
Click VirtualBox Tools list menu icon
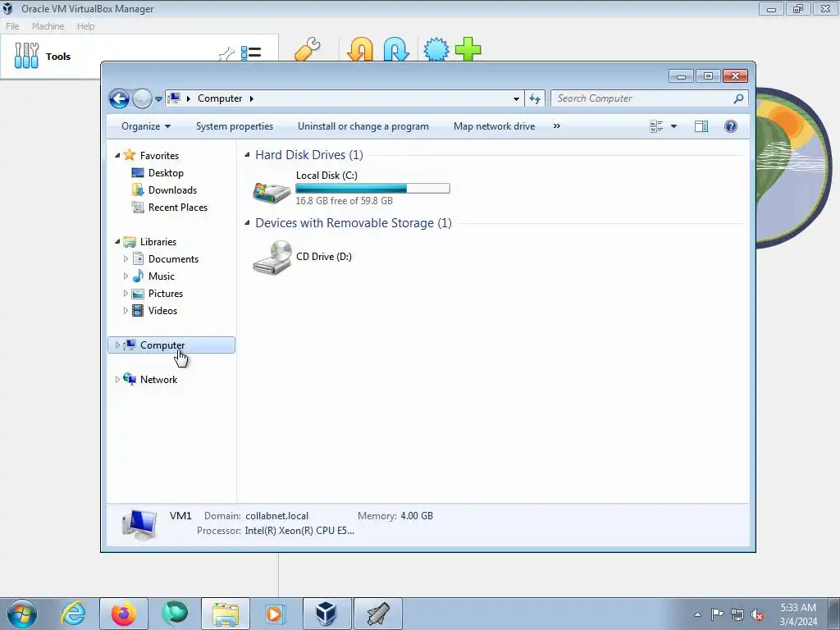click(x=251, y=52)
